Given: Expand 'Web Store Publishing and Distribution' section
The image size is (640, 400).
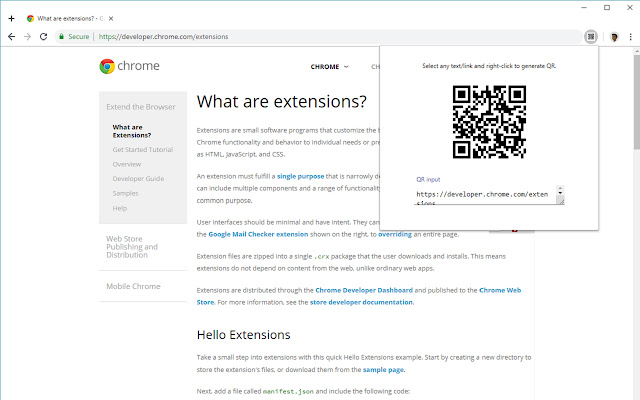Looking at the screenshot, I should [x=132, y=247].
